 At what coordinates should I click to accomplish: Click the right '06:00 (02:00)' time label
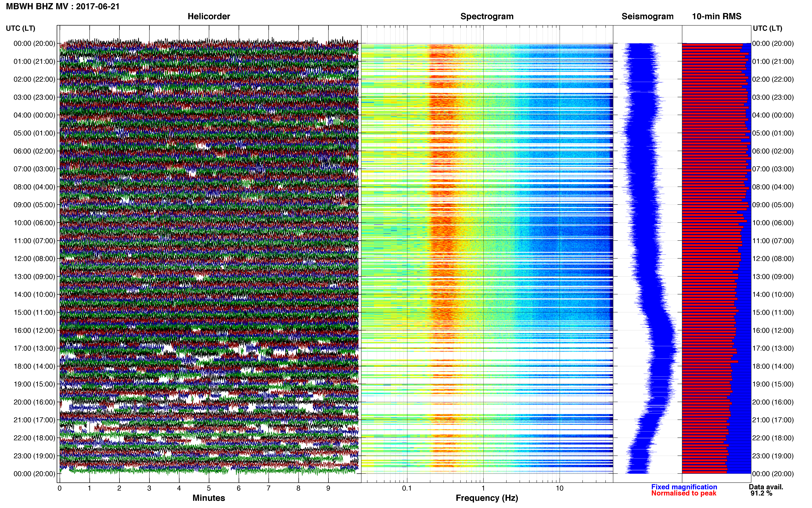[773, 151]
